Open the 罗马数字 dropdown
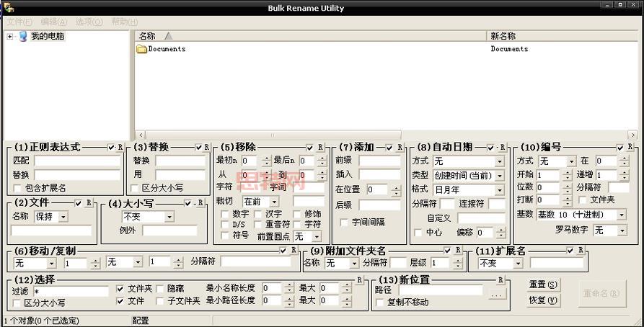The image size is (644, 327). 622,230
